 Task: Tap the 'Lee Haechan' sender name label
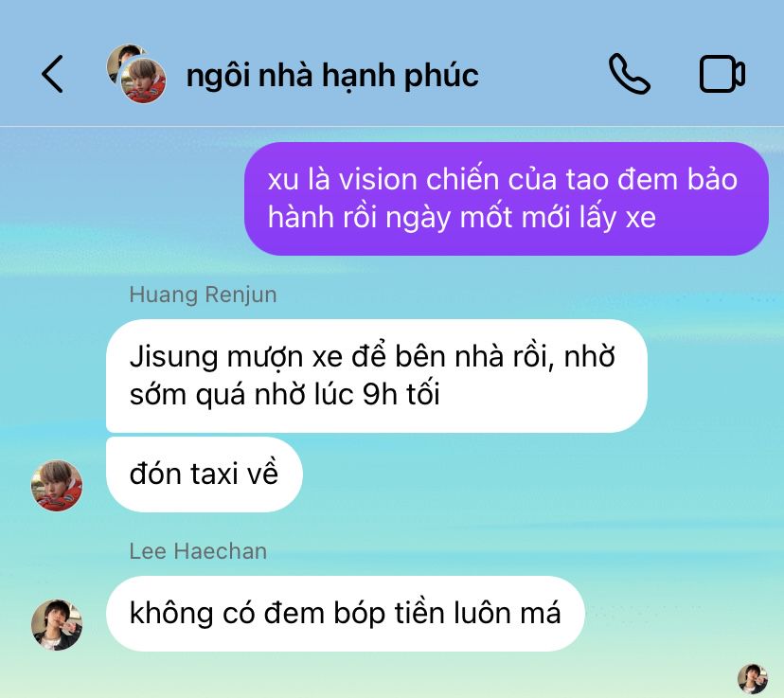198,551
